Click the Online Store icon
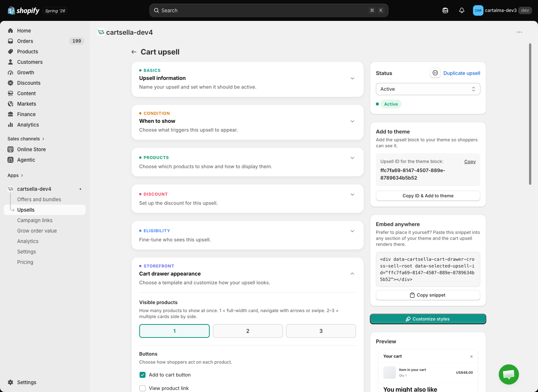Image resolution: width=538 pixels, height=392 pixels. 10,149
